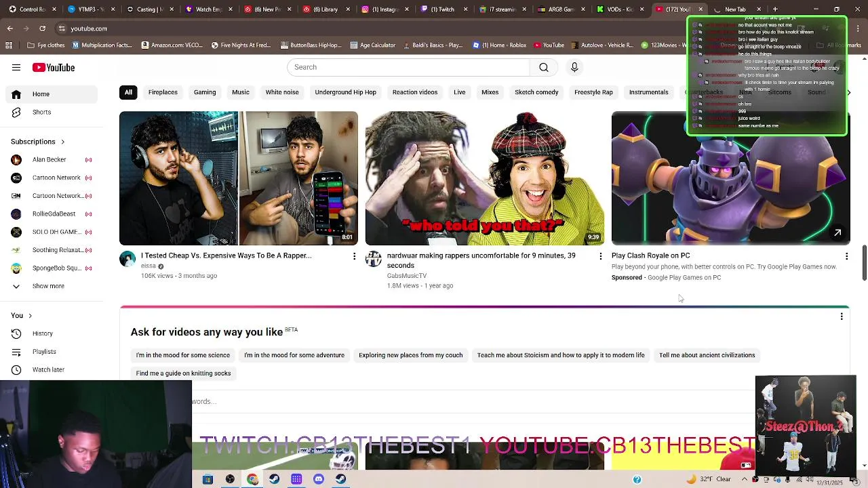Open options for nardwuar rappers video

click(600, 256)
